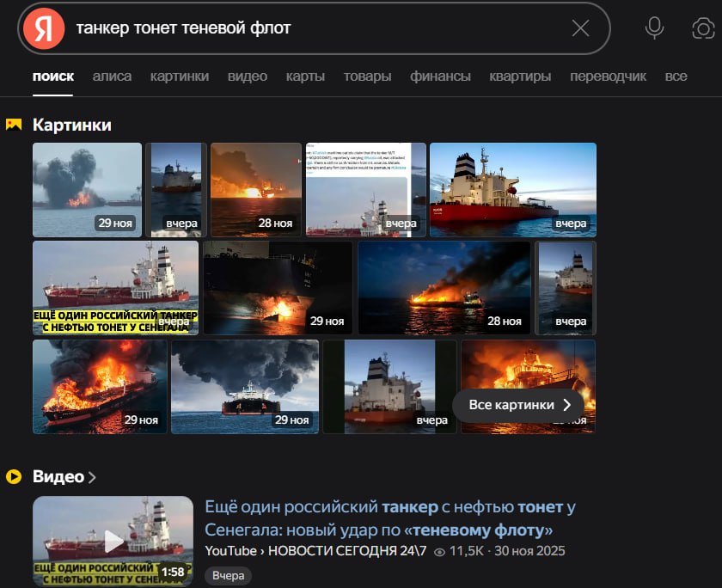Screen dimensions: 722x588
Task: Go to the карты tab
Action: click(x=305, y=76)
